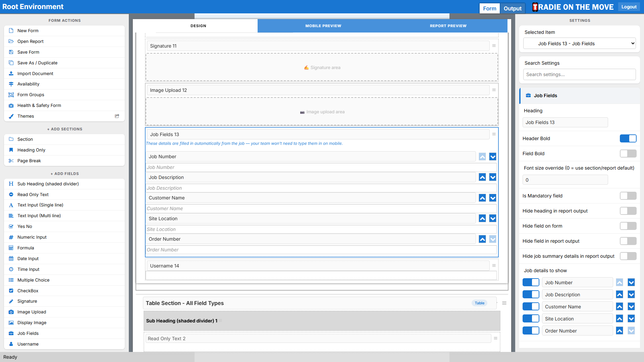This screenshot has width=644, height=362.
Task: Click the Page Break scissors icon
Action: pyautogui.click(x=11, y=161)
